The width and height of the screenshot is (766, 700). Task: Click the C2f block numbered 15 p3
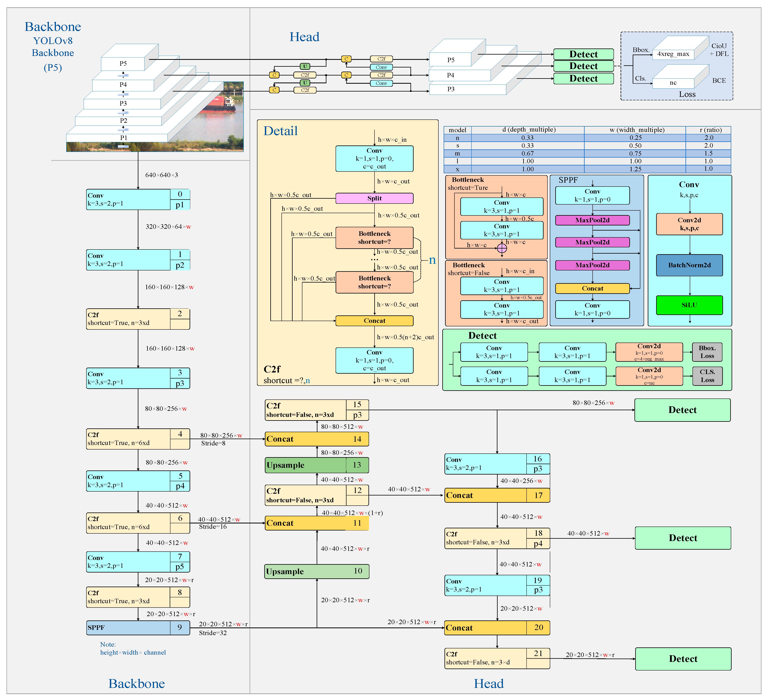point(316,410)
